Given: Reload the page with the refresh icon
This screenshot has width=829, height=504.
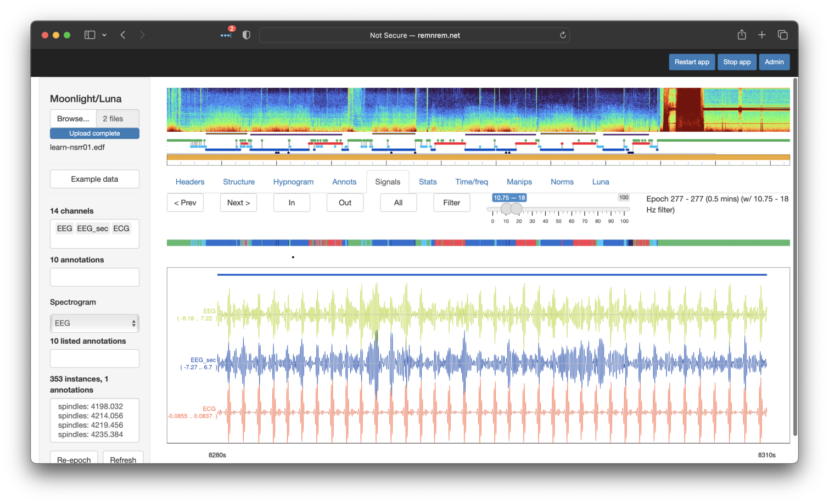Looking at the screenshot, I should click(x=563, y=35).
